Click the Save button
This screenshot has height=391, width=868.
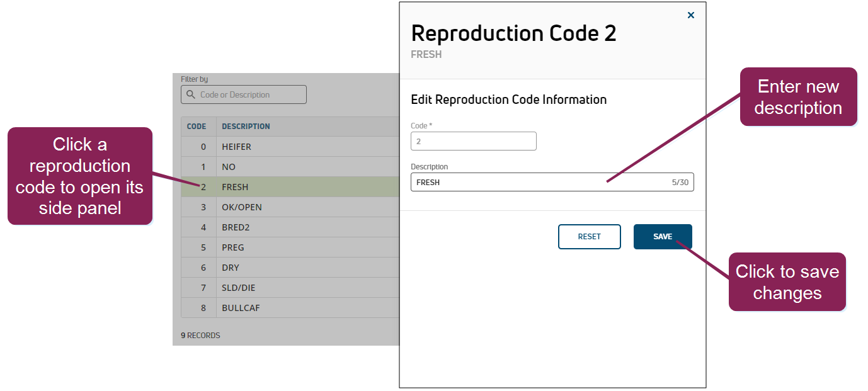pos(663,237)
